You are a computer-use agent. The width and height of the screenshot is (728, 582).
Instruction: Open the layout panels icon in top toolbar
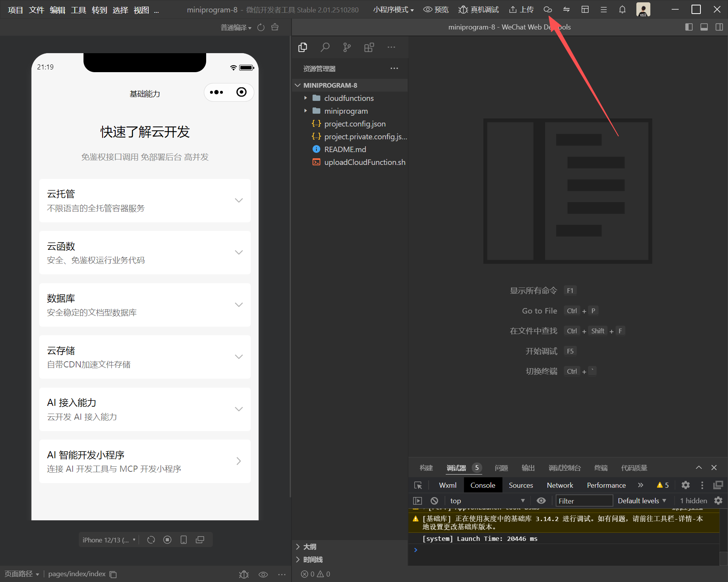(x=585, y=9)
